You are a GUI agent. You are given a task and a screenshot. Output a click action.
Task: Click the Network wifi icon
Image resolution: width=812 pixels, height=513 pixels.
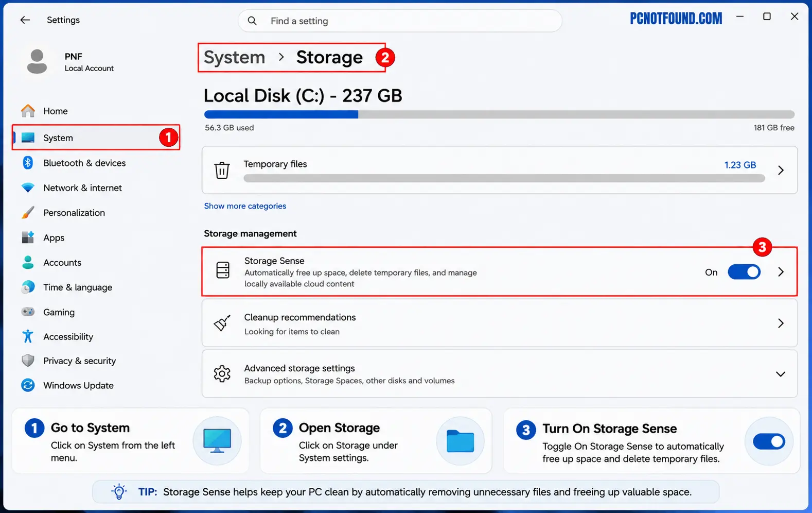tap(28, 187)
